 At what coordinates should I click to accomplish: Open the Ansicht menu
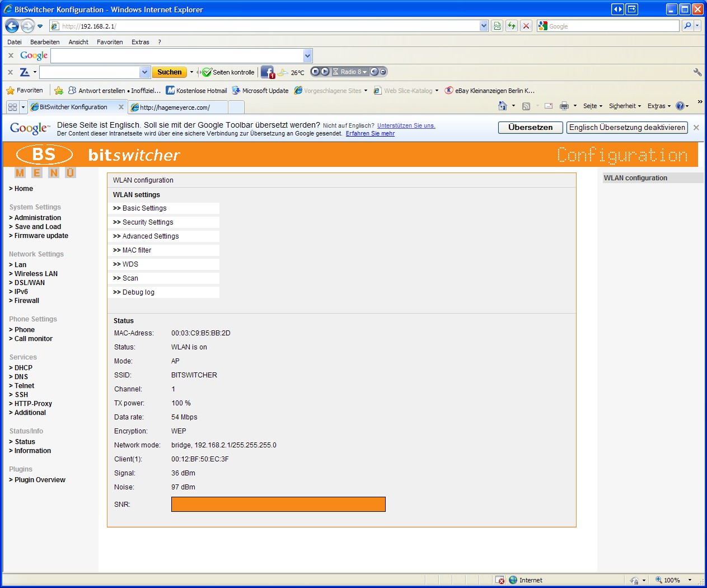point(78,42)
